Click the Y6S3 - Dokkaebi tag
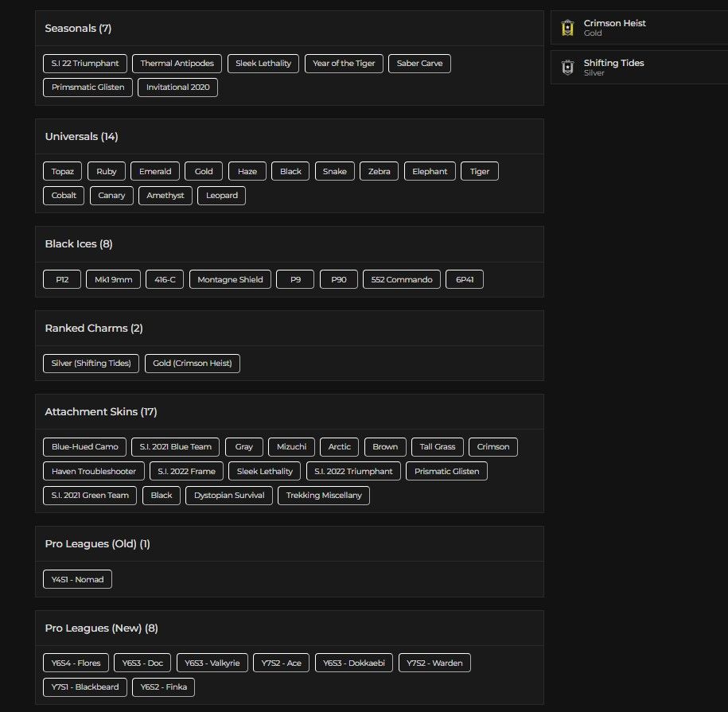 pos(354,663)
